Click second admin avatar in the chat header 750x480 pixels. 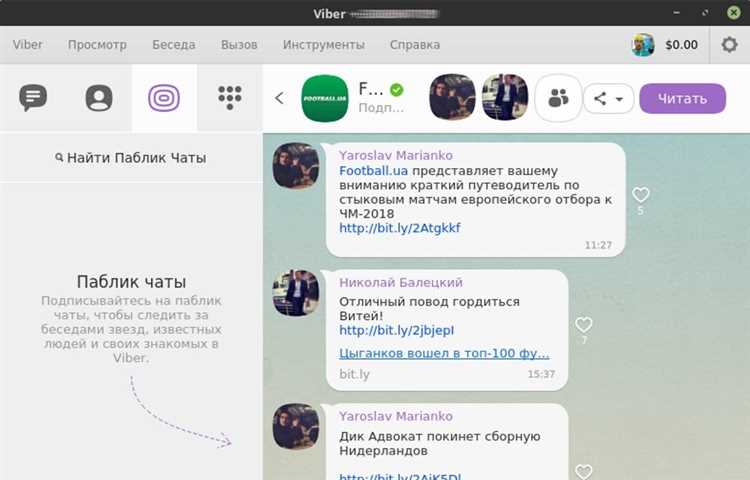point(505,97)
